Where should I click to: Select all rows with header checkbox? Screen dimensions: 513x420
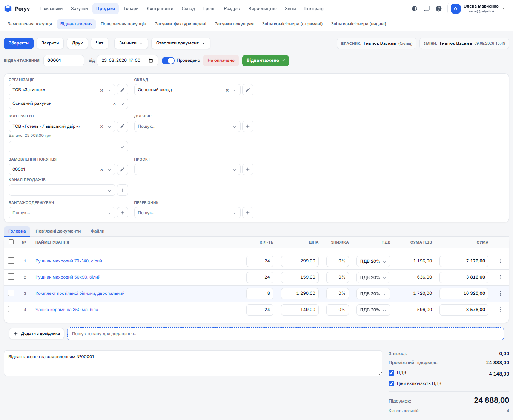click(x=11, y=242)
